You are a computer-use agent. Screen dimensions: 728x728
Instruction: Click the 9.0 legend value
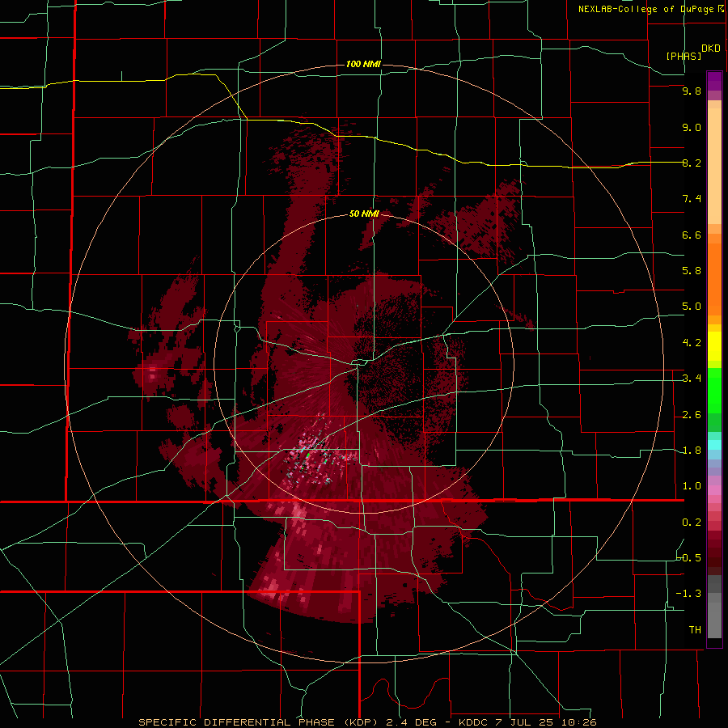coord(692,127)
